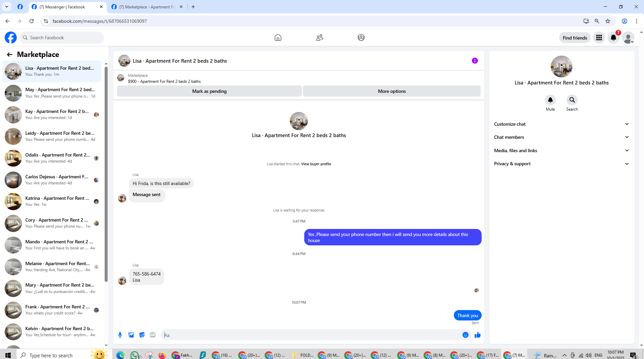Reload the page in browser

click(x=32, y=21)
